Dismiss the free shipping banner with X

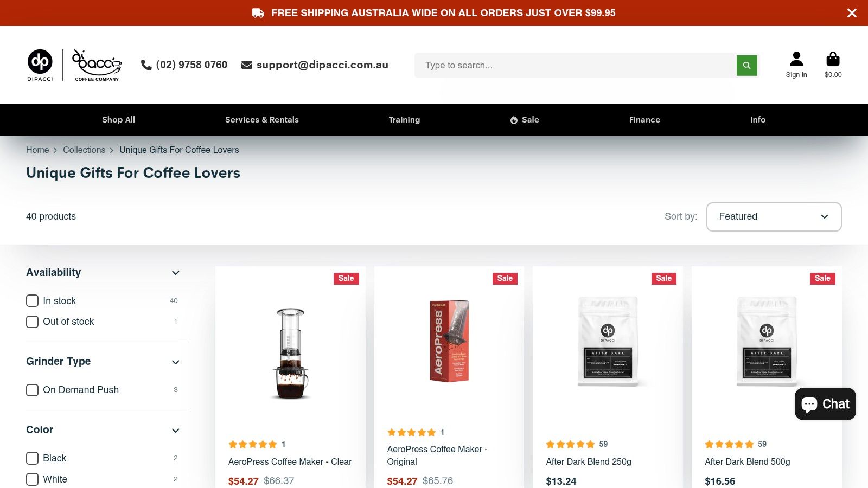tap(852, 13)
